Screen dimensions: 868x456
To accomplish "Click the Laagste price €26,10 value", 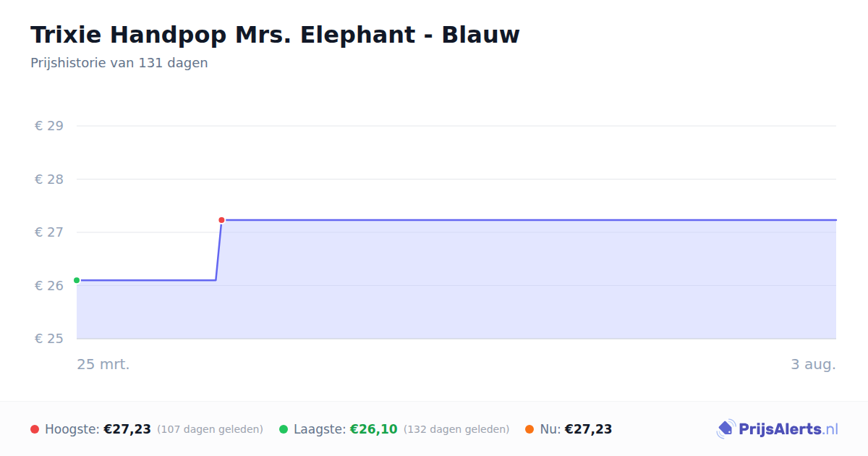I will coord(374,429).
